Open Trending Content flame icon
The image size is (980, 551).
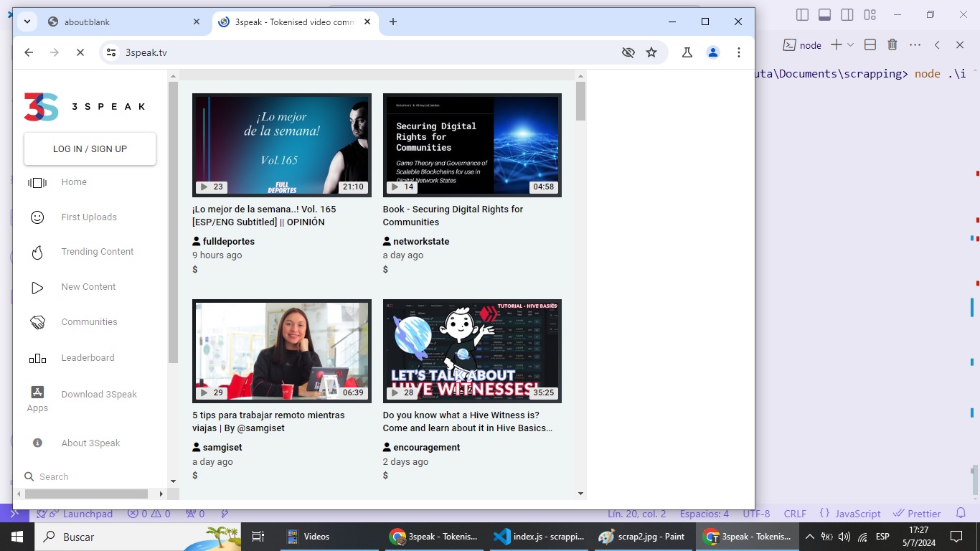coord(37,253)
